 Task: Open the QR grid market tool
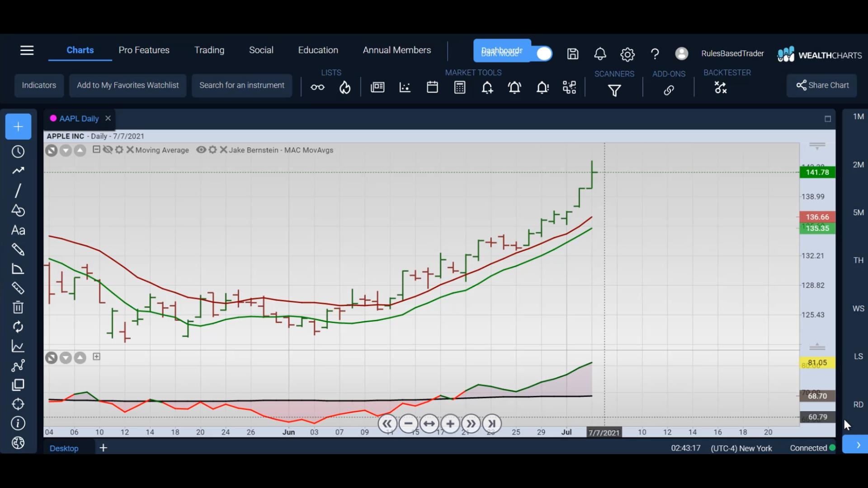(569, 87)
